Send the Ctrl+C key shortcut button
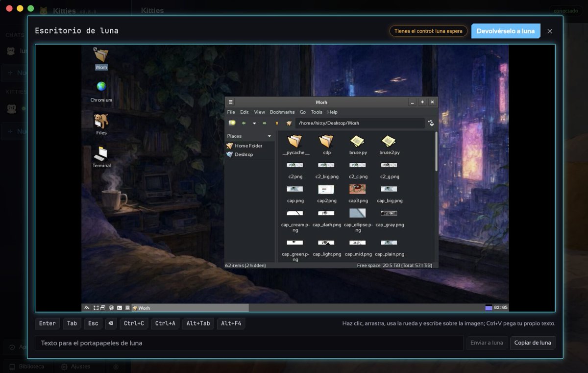 pyautogui.click(x=134, y=323)
